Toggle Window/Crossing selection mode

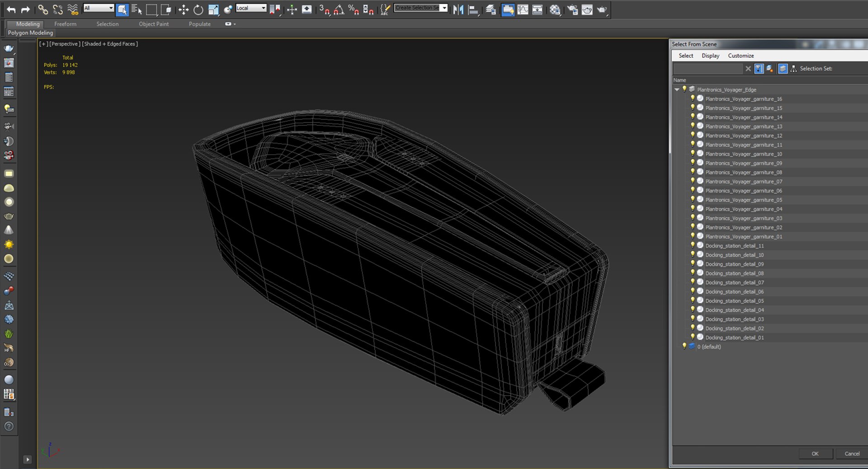click(x=166, y=9)
